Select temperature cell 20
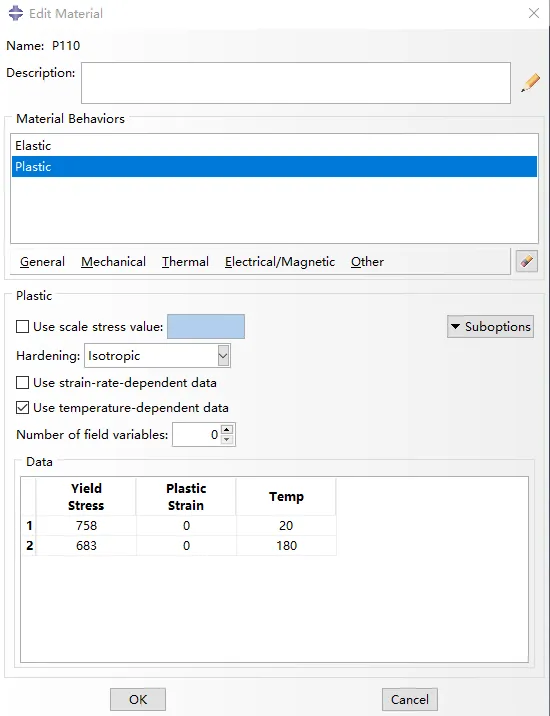Screen dimensions: 550x716 click(286, 526)
